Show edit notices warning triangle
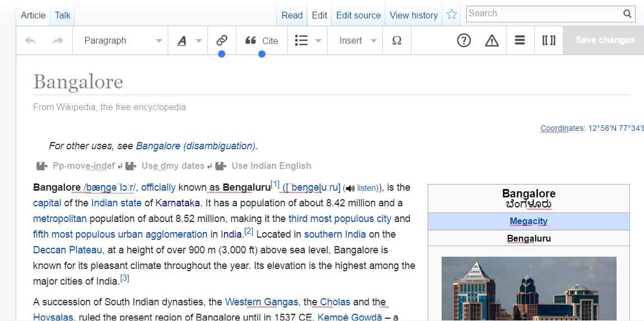Screen dimensions: 644x321 click(x=491, y=40)
